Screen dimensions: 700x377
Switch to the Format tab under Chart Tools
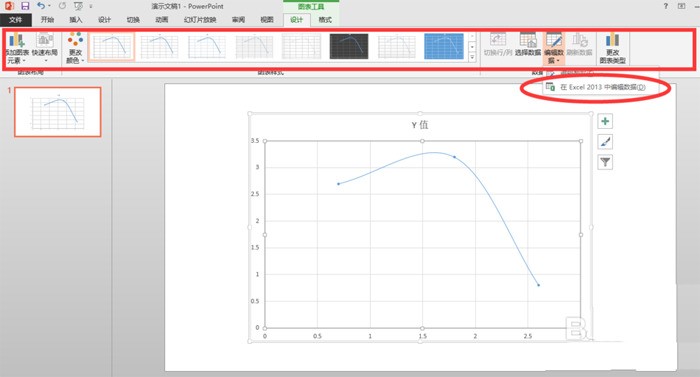325,20
